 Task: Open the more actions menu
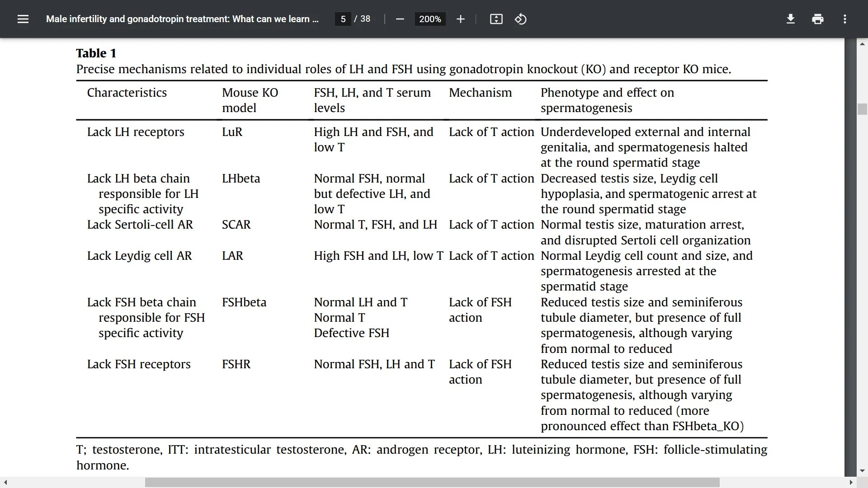(845, 19)
